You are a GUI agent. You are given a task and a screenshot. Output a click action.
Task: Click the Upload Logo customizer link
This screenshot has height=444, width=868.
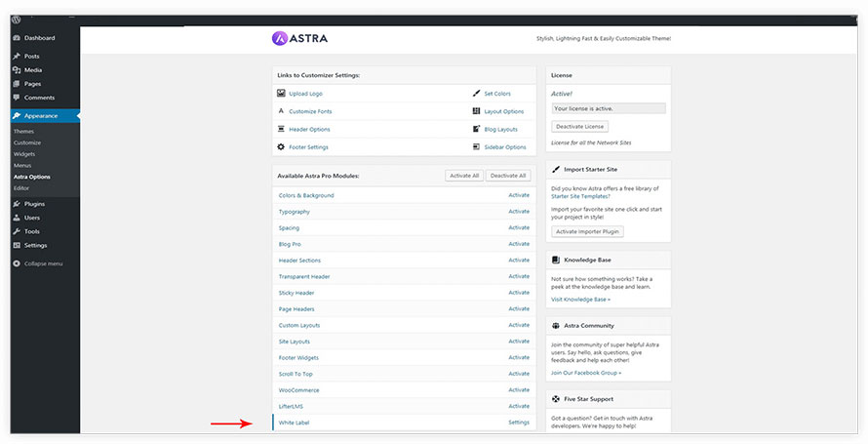click(x=305, y=94)
